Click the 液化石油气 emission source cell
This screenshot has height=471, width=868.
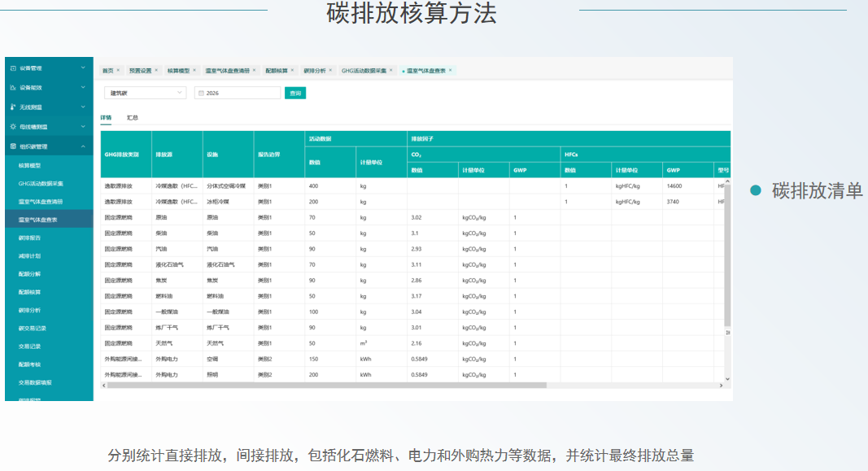click(177, 264)
